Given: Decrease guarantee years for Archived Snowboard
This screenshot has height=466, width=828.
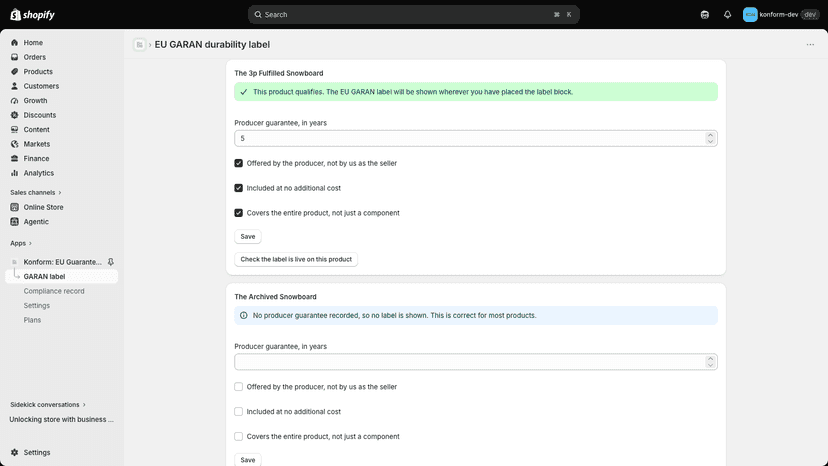Looking at the screenshot, I should (710, 365).
